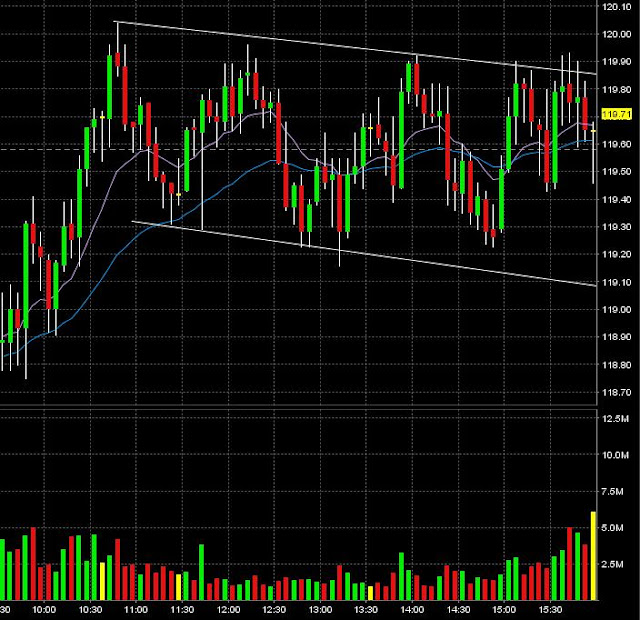Image resolution: width=640 pixels, height=620 pixels.
Task: Click the 15:00 time axis label
Action: [504, 610]
